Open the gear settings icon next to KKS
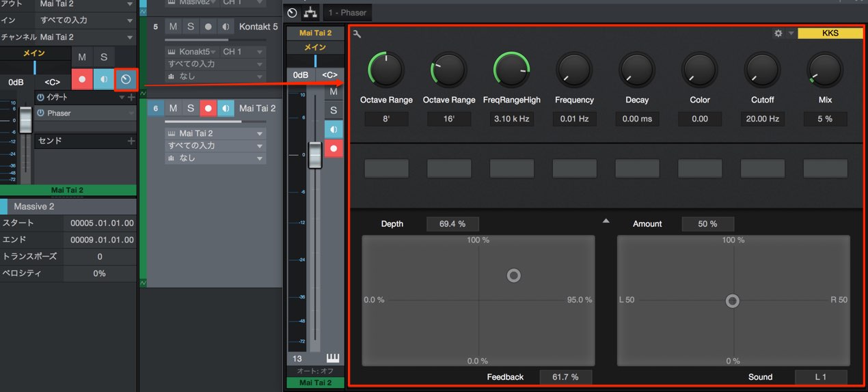868x392 pixels. click(778, 33)
